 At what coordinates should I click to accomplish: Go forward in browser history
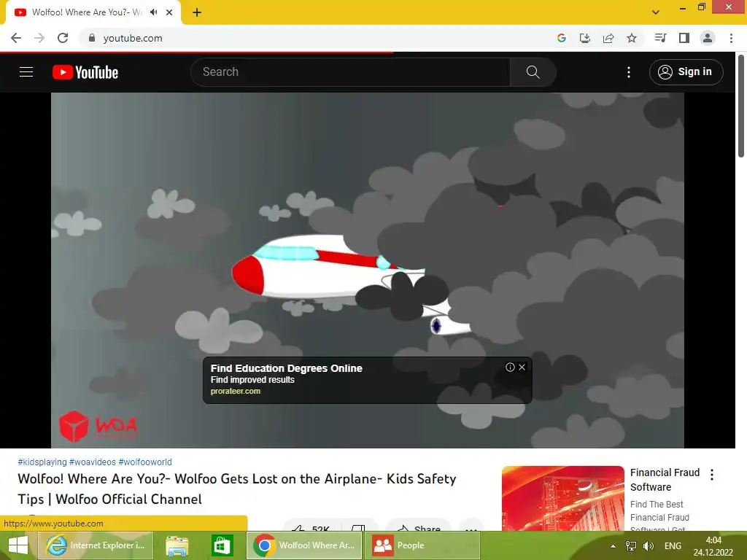click(39, 38)
